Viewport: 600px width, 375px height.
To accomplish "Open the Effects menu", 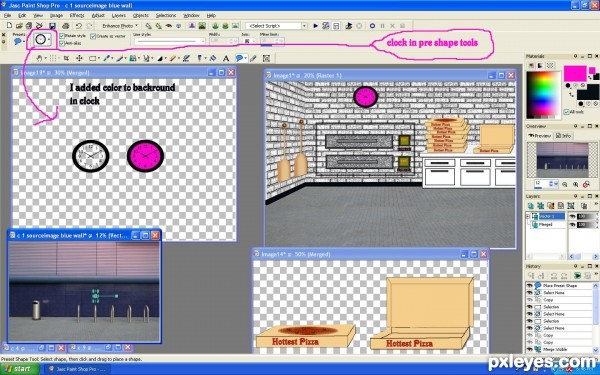I will (77, 15).
